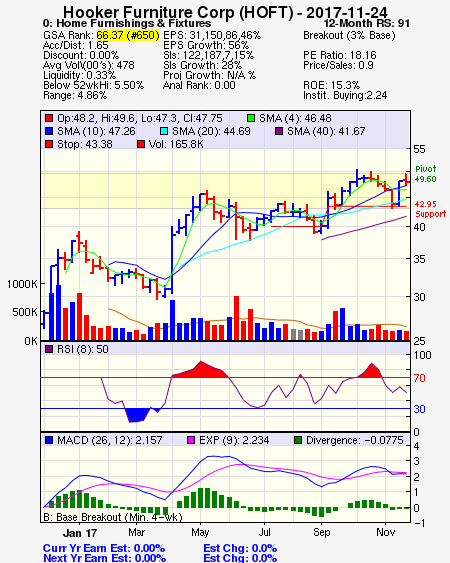The image size is (450, 563).
Task: Click the Next Yr Earn Est: 0.00% text
Action: tap(105, 558)
